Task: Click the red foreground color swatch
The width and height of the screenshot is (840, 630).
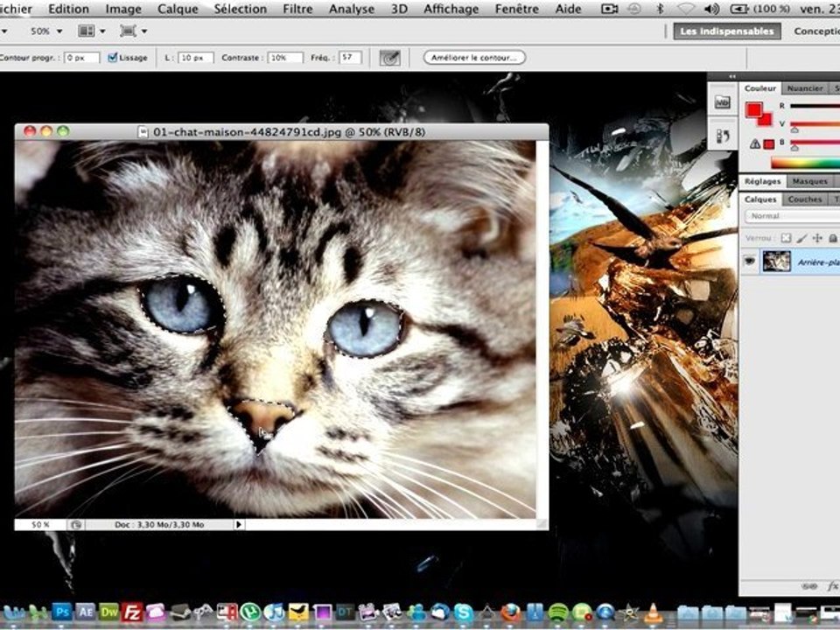Action: (753, 110)
